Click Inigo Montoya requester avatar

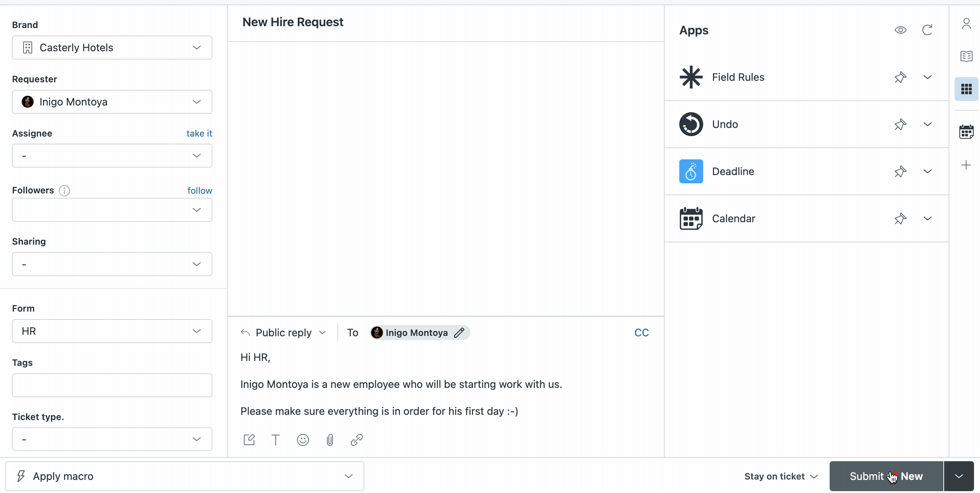tap(28, 102)
